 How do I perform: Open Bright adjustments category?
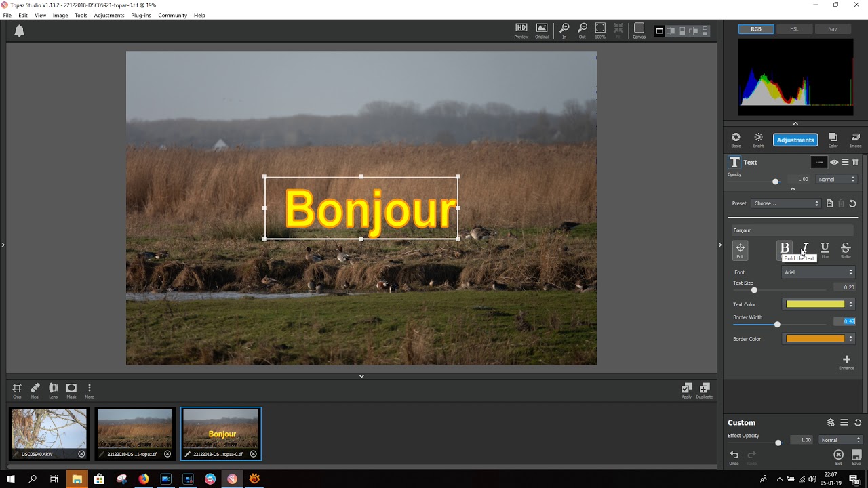(758, 140)
